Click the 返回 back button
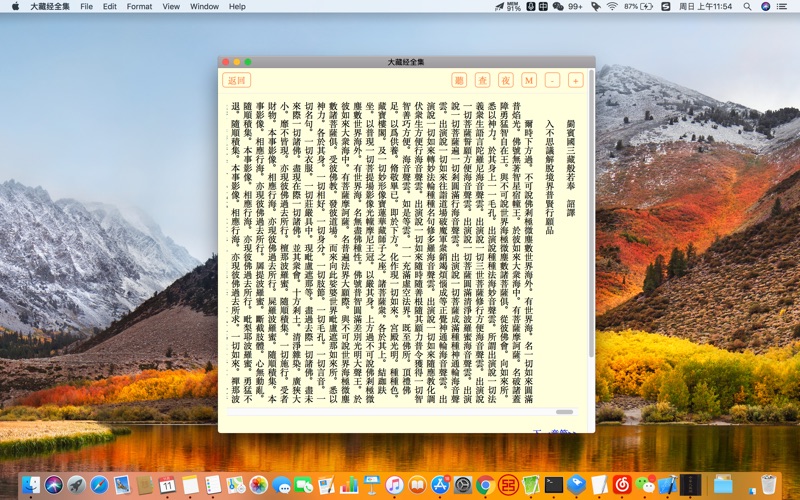The width and height of the screenshot is (800, 500). (236, 80)
